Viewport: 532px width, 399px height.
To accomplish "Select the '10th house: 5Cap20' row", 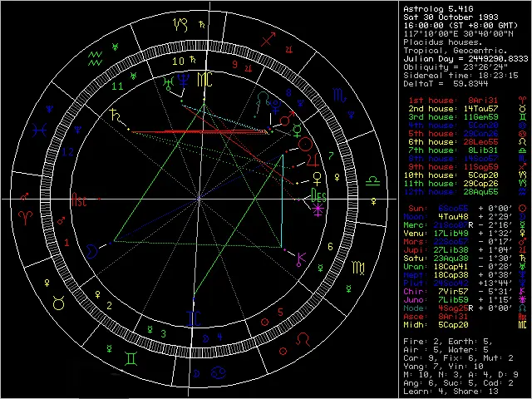I will tap(465, 175).
